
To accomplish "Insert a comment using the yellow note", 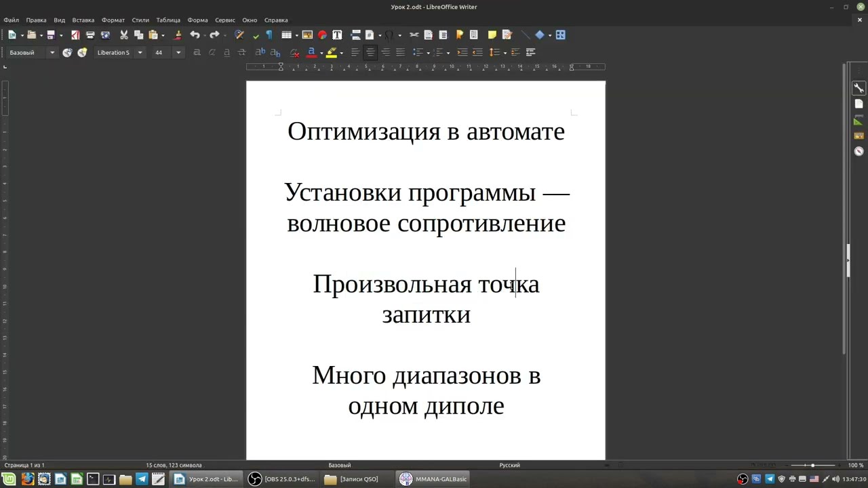I will [x=492, y=35].
